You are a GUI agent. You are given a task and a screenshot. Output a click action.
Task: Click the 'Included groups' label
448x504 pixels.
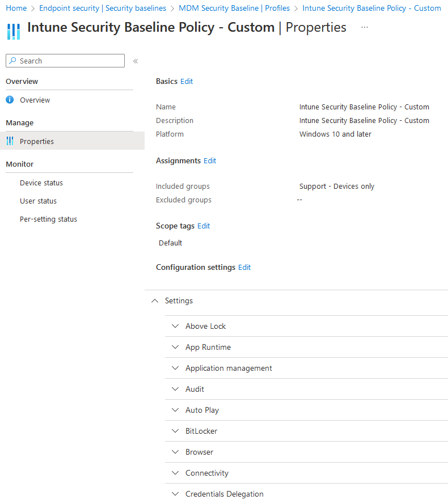coord(183,187)
